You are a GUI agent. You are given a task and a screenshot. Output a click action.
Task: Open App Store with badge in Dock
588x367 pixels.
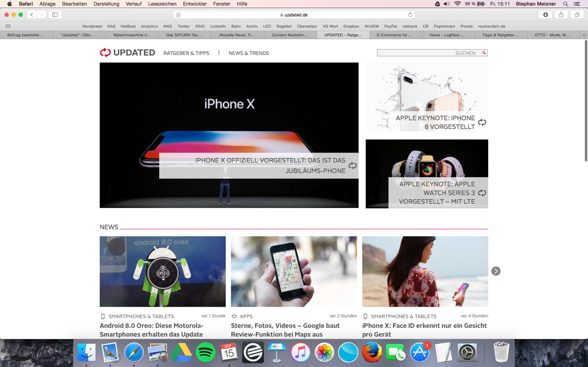tap(420, 352)
